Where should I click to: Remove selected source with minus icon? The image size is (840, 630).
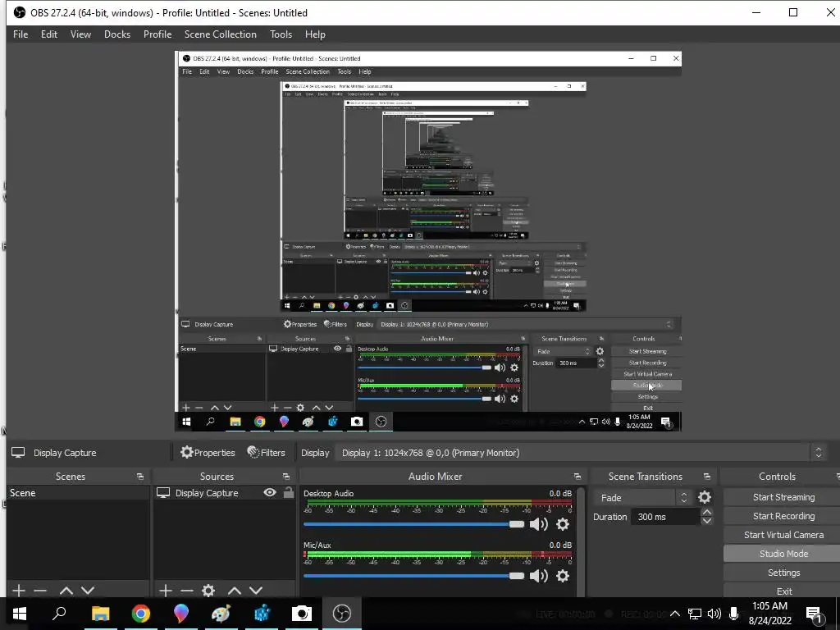[x=187, y=591]
